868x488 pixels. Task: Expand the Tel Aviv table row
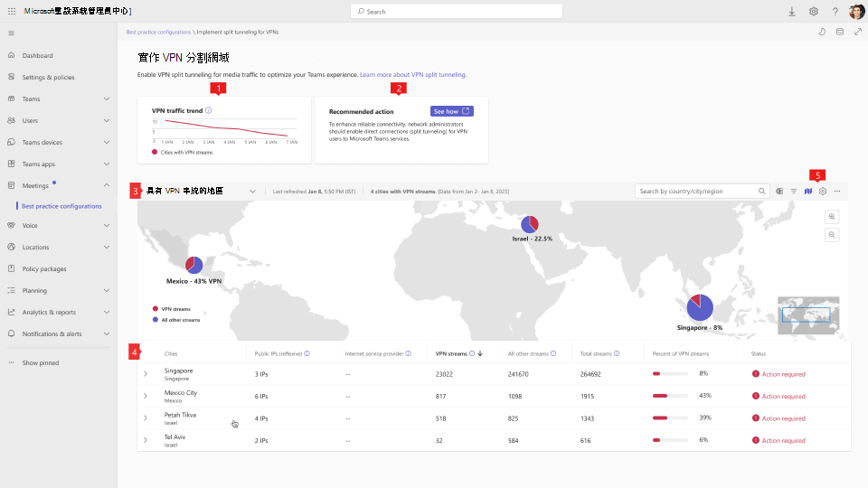tap(145, 440)
